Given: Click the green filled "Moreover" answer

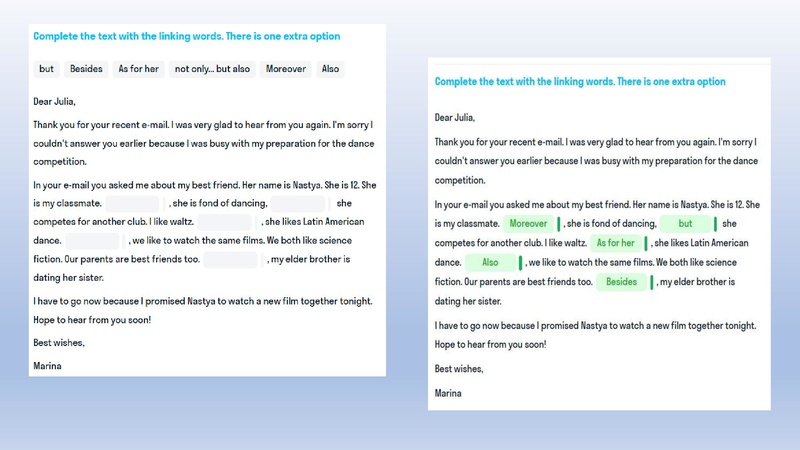Looking at the screenshot, I should click(528, 224).
